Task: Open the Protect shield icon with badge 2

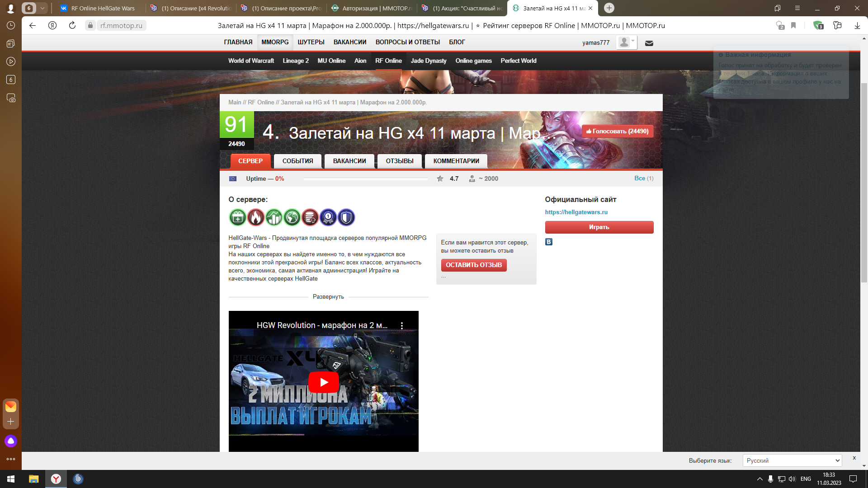Action: [780, 25]
